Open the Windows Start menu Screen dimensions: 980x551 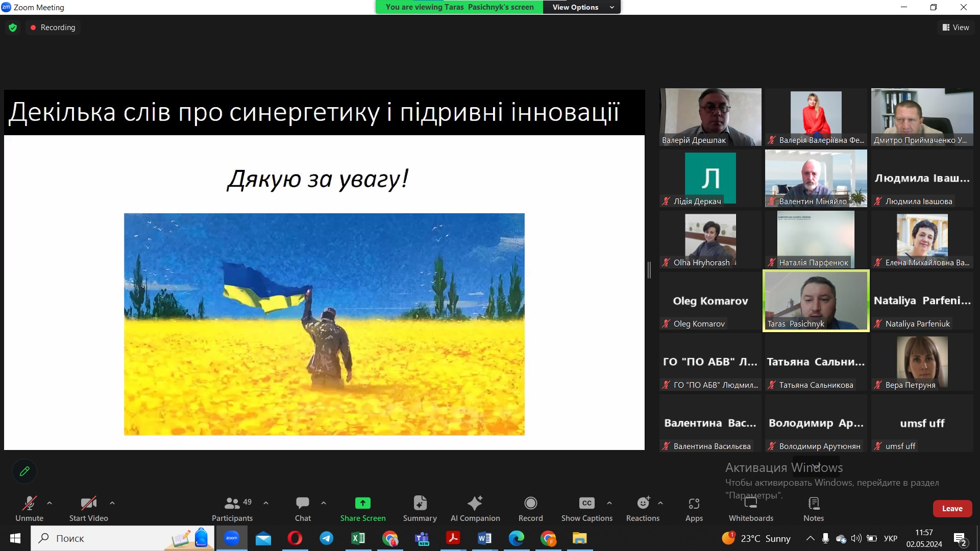click(x=15, y=538)
